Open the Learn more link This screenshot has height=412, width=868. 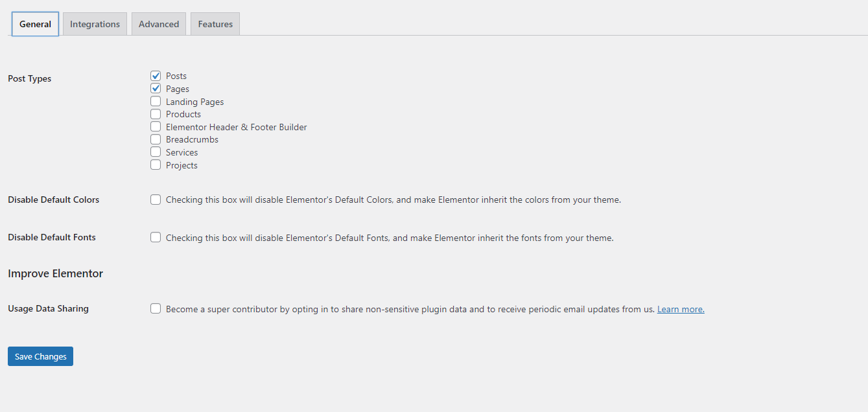[681, 310]
